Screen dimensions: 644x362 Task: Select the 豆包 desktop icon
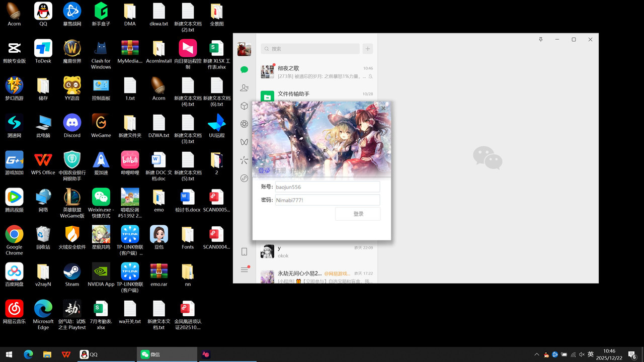159,237
